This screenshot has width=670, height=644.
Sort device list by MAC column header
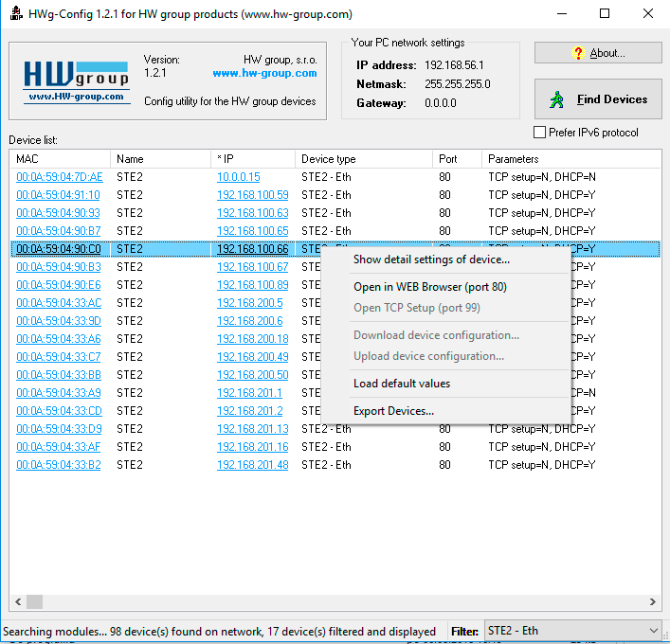60,159
